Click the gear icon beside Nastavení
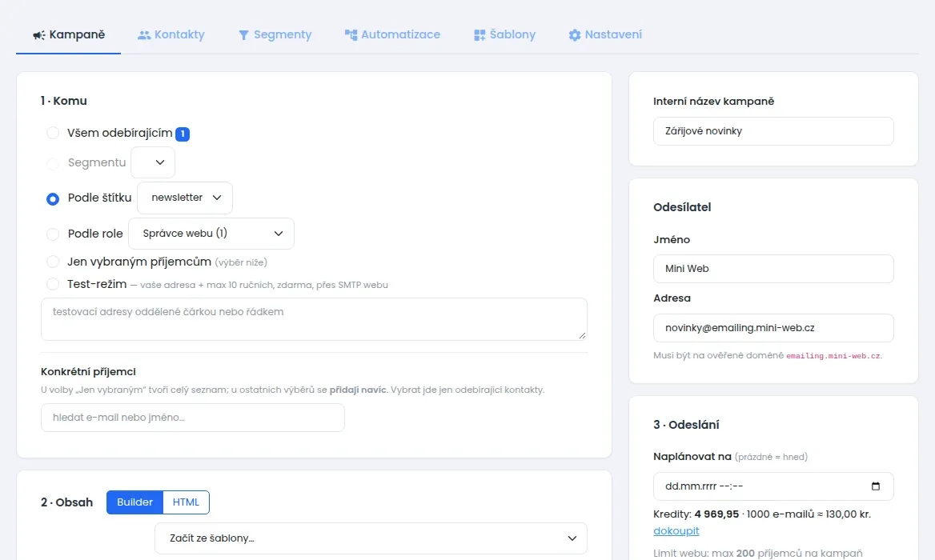 point(574,35)
